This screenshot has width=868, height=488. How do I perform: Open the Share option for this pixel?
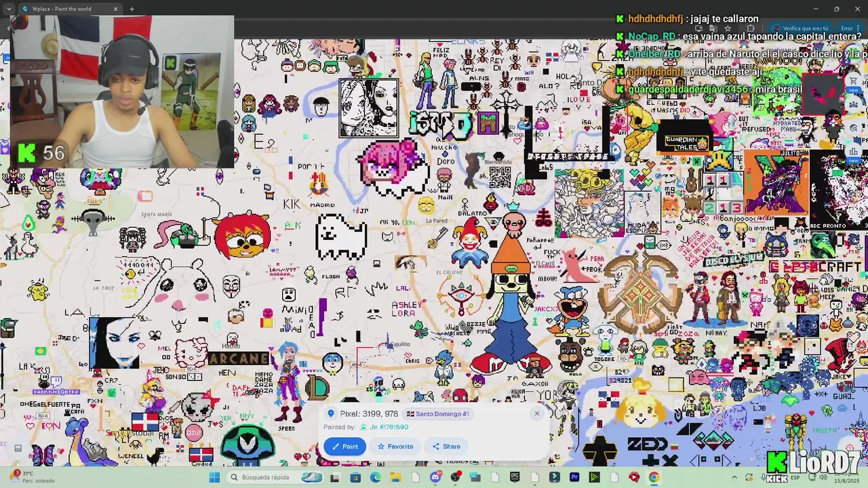point(446,447)
